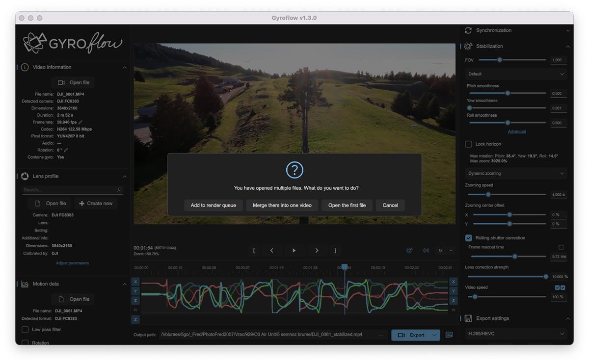Set trim end with right bracket
The height and width of the screenshot is (364, 589).
[x=335, y=250]
